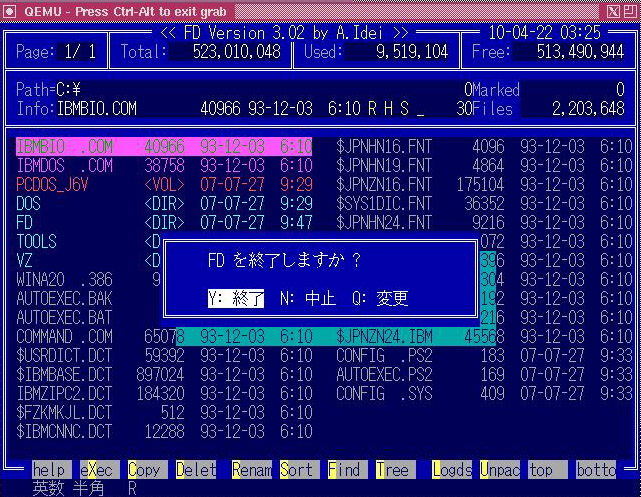Screen dimensions: 641x497
Task: Select the COMMAND .COM file
Action: [164, 336]
